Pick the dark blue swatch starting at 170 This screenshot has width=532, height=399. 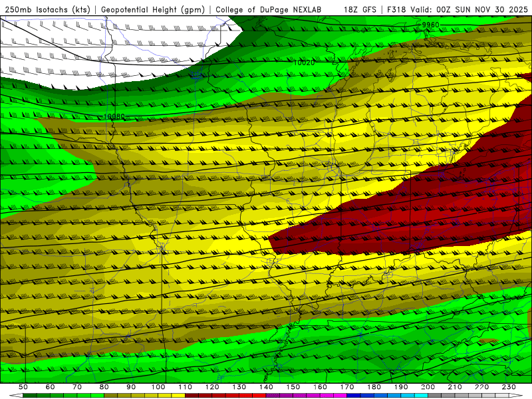354,395
